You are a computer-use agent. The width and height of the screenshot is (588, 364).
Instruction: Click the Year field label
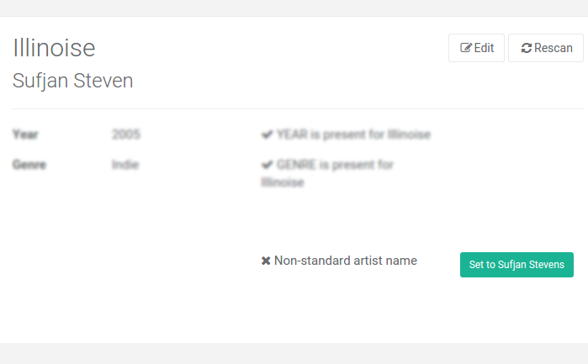coord(25,135)
